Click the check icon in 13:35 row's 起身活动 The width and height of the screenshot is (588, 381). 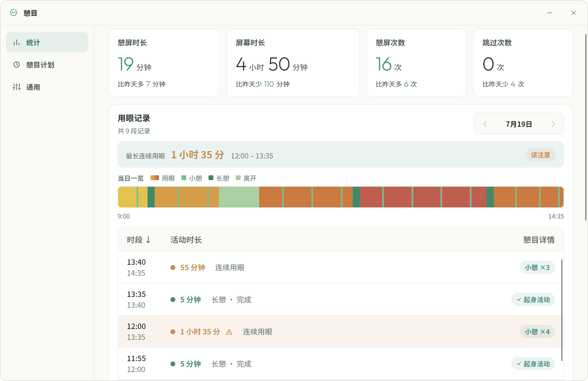click(519, 300)
